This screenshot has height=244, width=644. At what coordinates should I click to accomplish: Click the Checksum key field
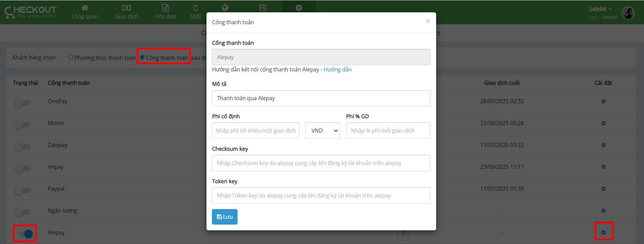[x=321, y=163]
